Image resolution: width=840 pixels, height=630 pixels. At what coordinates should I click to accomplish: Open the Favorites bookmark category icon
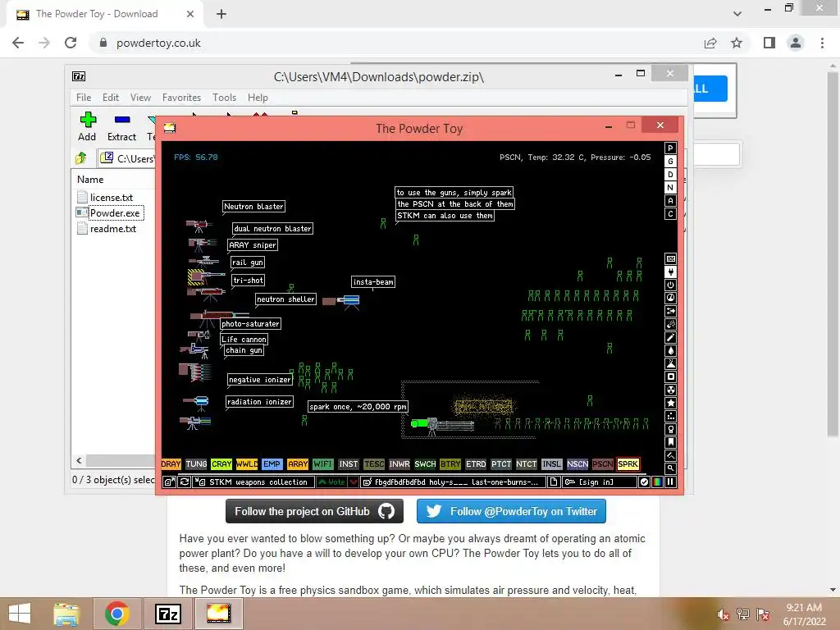tap(670, 442)
